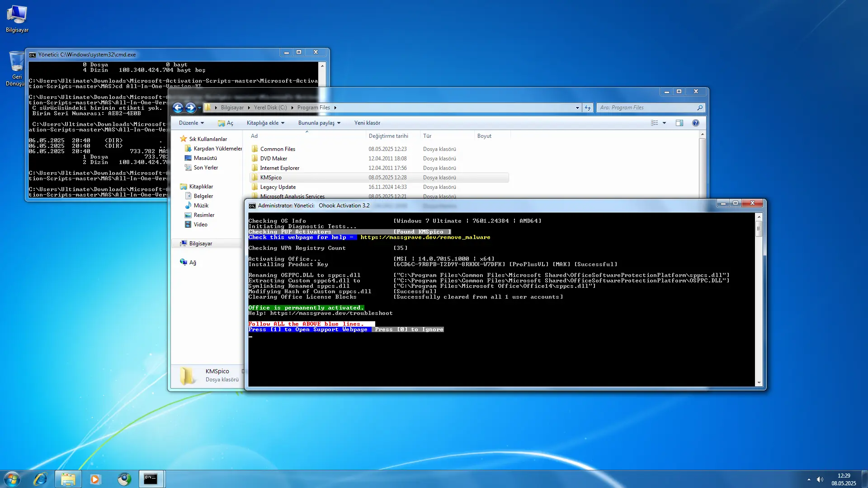
Task: Open Masaüstü in the sidebar
Action: [x=201, y=158]
